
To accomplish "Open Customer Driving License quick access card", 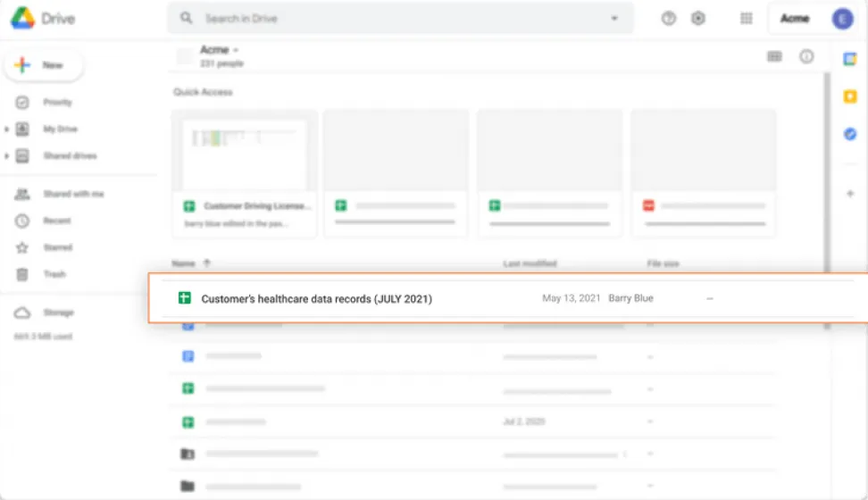I will 245,174.
